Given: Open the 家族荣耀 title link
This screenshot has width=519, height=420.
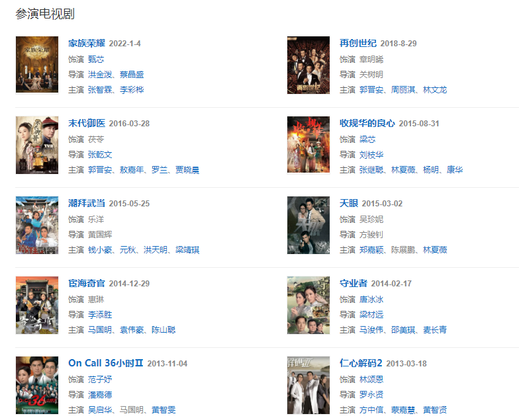Looking at the screenshot, I should pos(86,44).
